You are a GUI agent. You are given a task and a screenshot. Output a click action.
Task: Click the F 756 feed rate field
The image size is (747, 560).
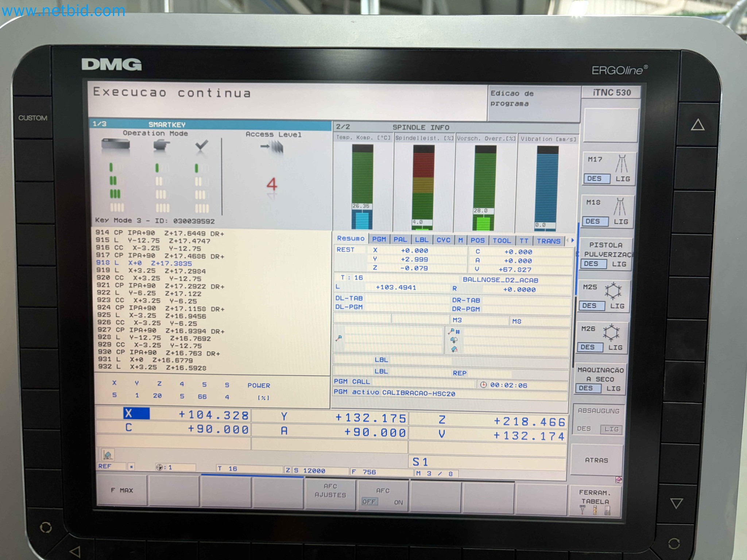point(381,472)
